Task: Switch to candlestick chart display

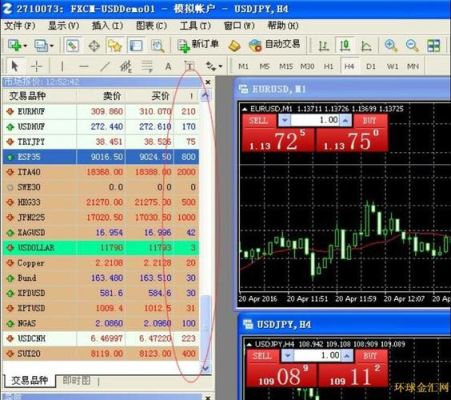Action: [345, 46]
